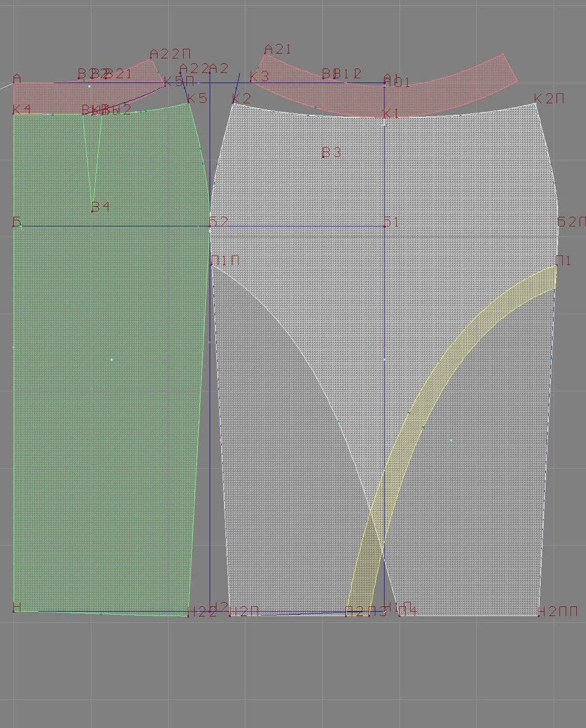Select point К2П at the top right
Viewport: 586px width, 728px height.
pos(535,104)
